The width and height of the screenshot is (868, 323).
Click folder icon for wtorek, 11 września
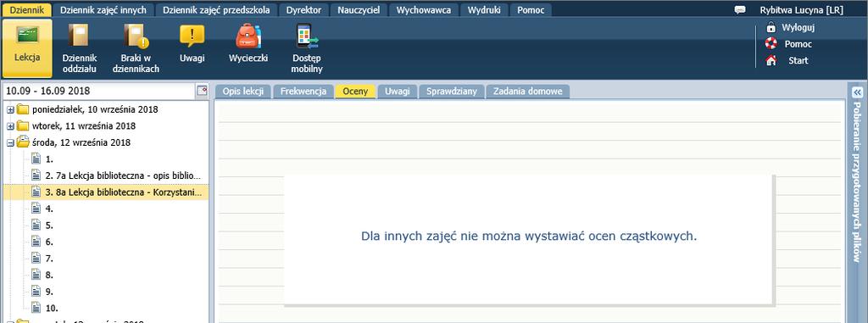click(x=23, y=125)
